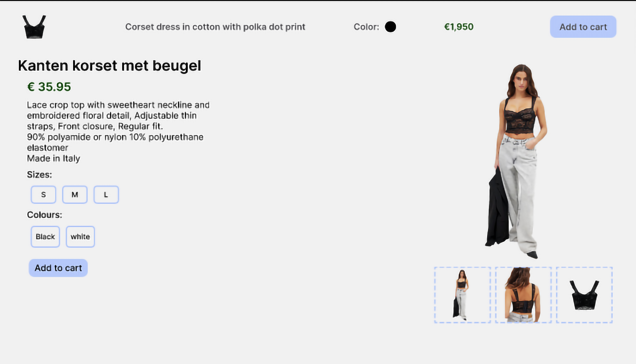
Task: Choose size L
Action: (106, 194)
